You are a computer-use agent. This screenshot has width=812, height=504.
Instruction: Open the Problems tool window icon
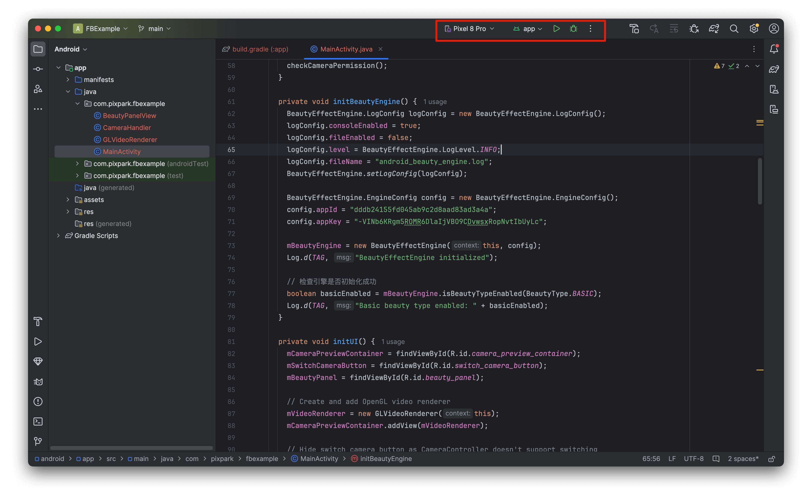click(x=38, y=402)
